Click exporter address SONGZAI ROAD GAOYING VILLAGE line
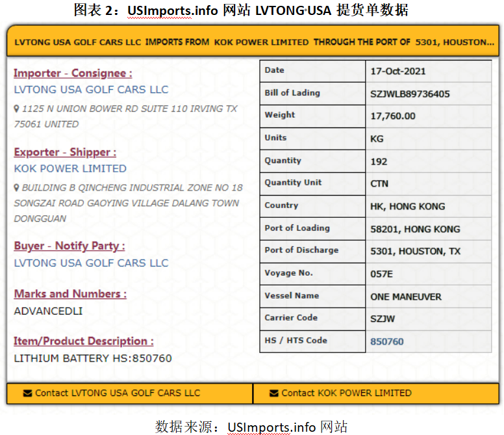This screenshot has height=435, width=504. [126, 204]
